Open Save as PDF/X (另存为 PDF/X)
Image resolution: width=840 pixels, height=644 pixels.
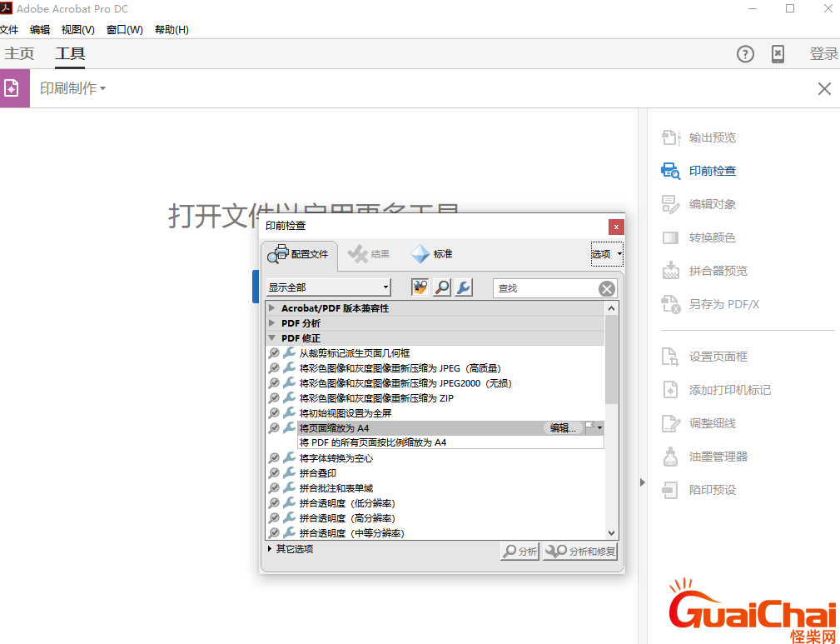pos(710,304)
